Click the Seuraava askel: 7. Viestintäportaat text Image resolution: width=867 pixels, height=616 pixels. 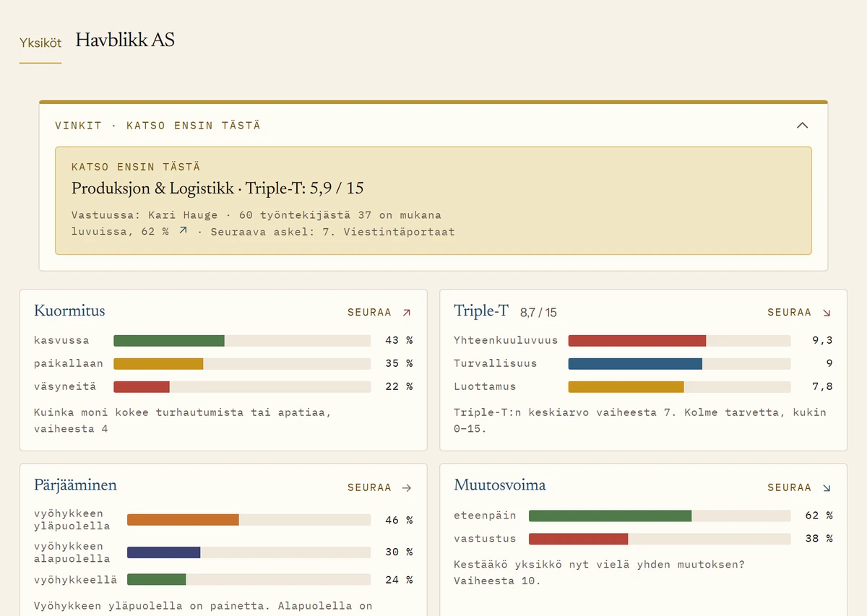tap(333, 232)
